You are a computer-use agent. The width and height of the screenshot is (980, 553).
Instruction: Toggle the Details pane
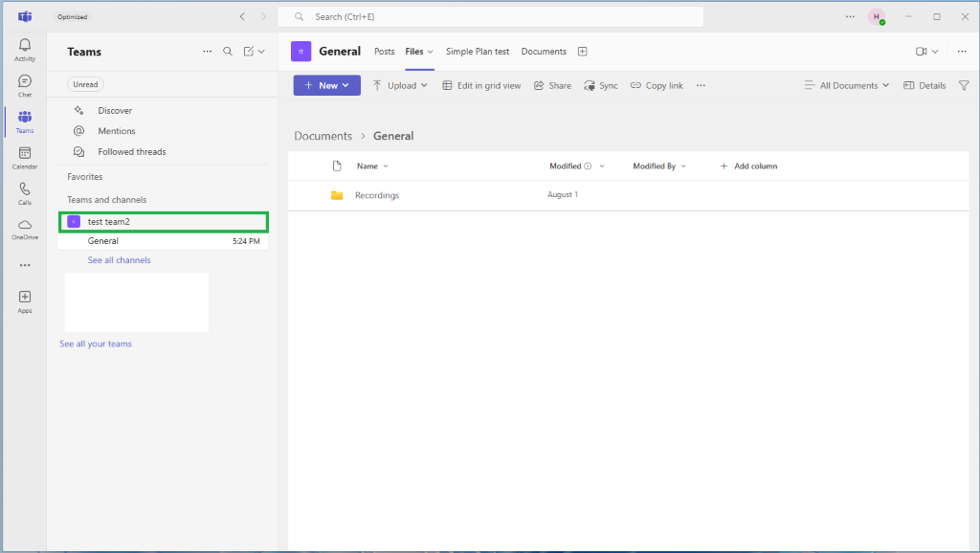[924, 85]
